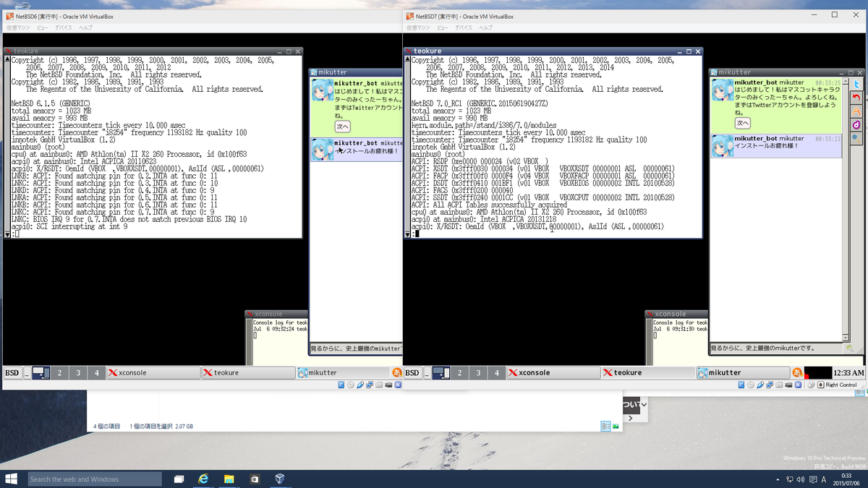Open File Explorer from the Windows taskbar
868x488 pixels.
point(229,479)
